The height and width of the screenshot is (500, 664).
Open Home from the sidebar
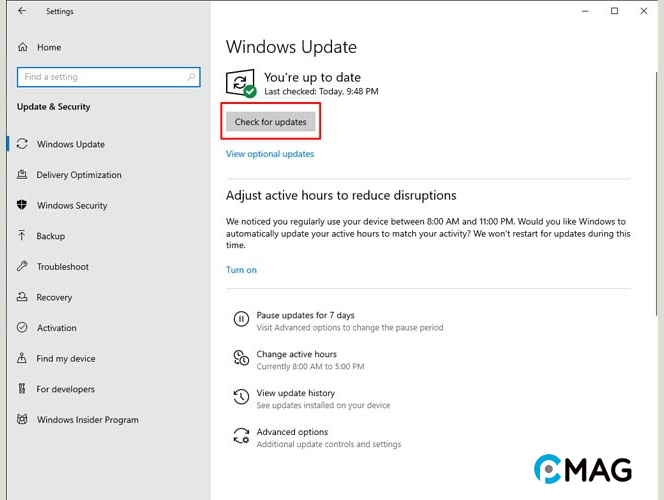click(48, 47)
